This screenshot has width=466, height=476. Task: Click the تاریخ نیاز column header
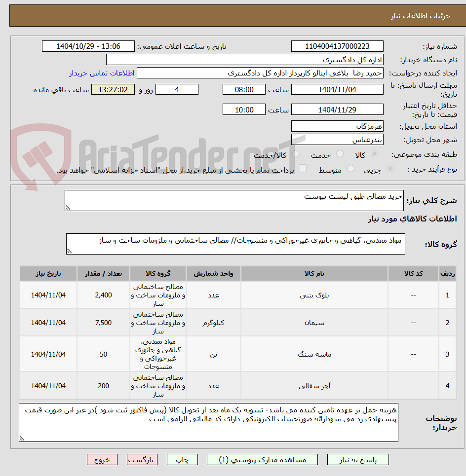click(x=48, y=274)
